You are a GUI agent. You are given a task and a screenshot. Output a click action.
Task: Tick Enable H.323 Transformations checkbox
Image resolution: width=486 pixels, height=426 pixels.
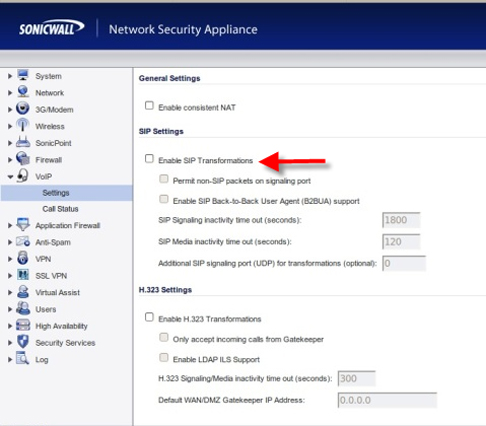point(149,317)
